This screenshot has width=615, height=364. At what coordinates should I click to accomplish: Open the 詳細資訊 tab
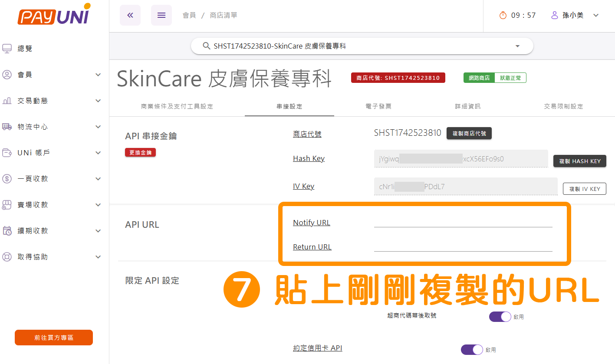468,106
